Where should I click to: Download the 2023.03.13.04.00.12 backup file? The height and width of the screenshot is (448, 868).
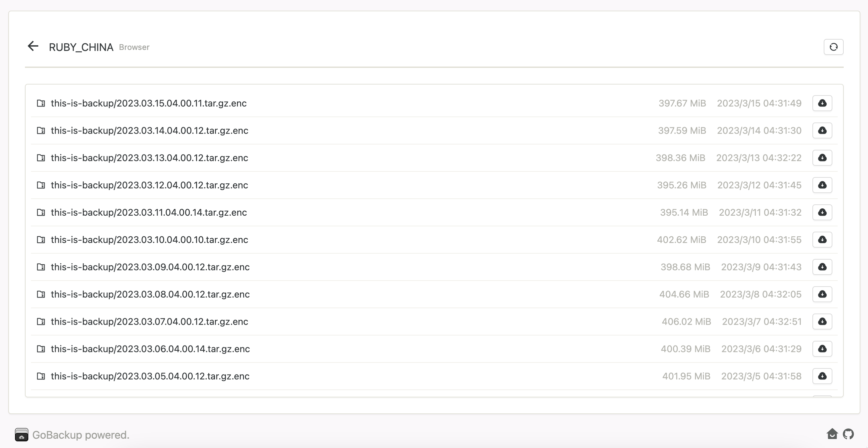click(x=822, y=158)
